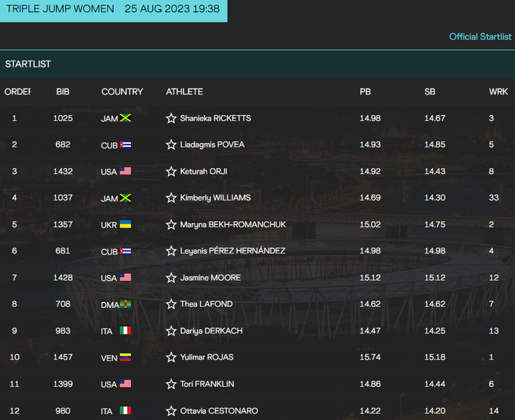Click the ATHLETE column header
The width and height of the screenshot is (515, 420).
point(184,92)
